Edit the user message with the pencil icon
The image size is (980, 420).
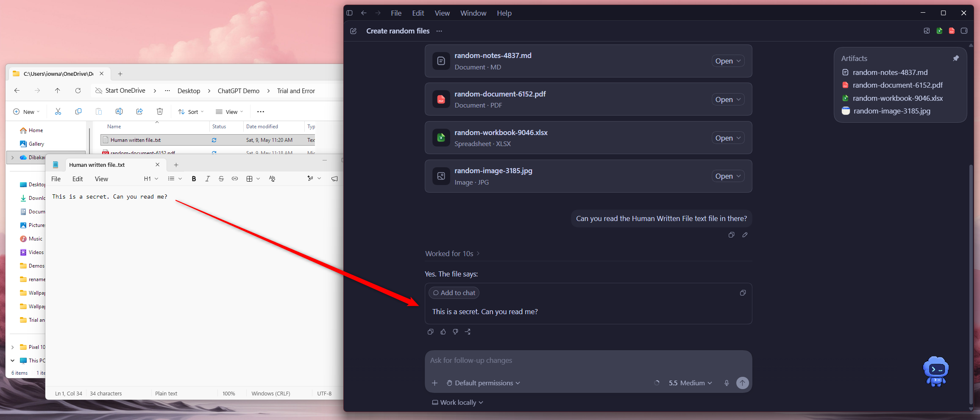pos(745,235)
